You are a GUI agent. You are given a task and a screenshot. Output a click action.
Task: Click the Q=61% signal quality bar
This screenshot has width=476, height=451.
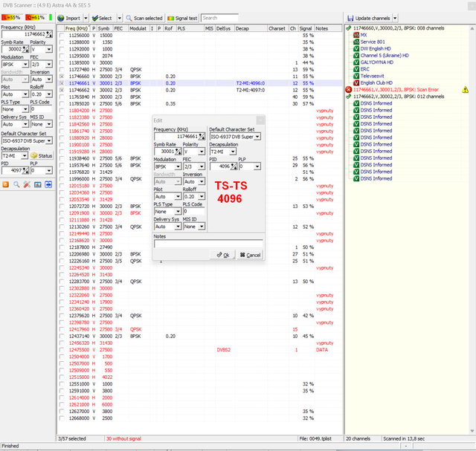tap(36, 18)
